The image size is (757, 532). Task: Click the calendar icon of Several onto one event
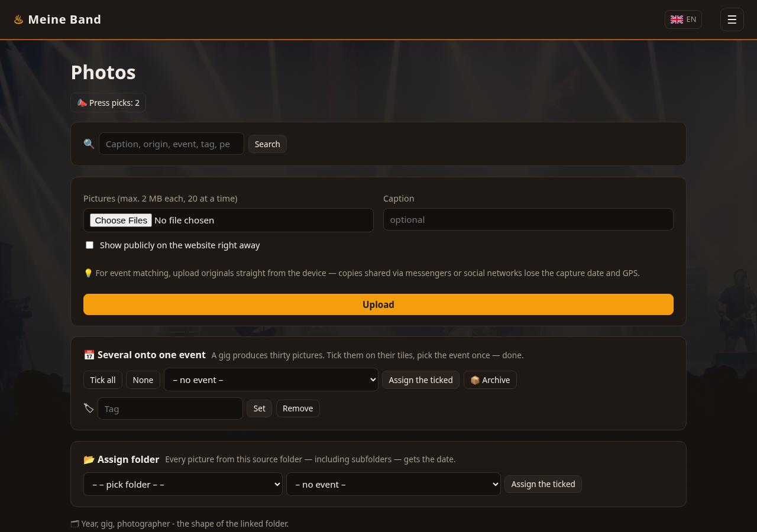point(89,355)
